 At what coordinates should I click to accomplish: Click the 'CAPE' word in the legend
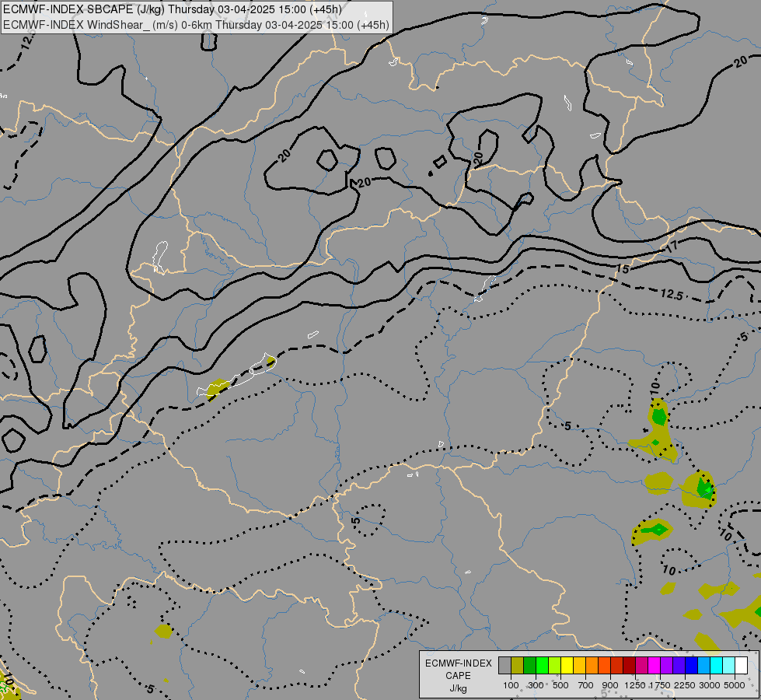[458, 676]
